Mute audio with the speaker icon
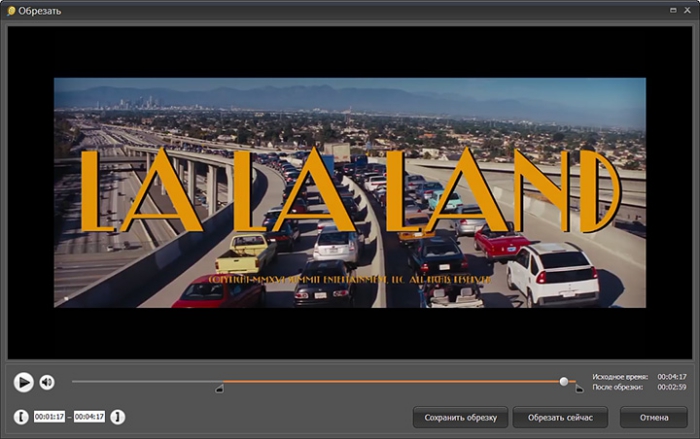The width and height of the screenshot is (700, 439). (x=47, y=382)
